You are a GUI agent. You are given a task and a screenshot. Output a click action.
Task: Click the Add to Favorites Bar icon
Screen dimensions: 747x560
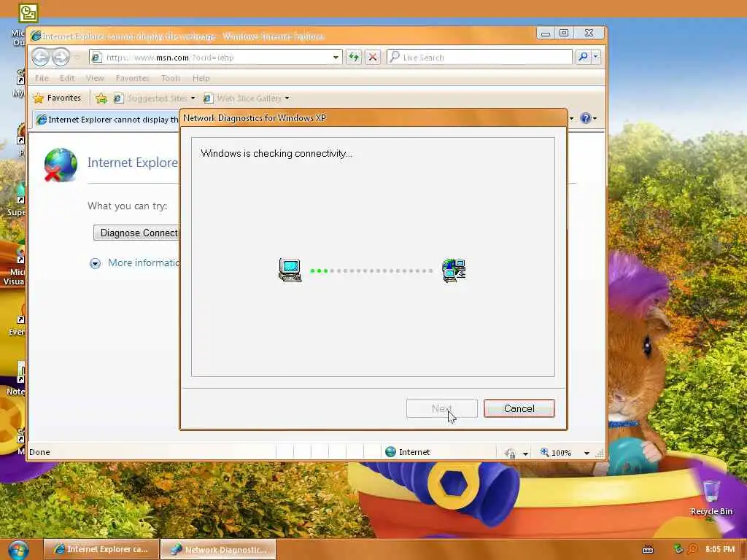(101, 98)
